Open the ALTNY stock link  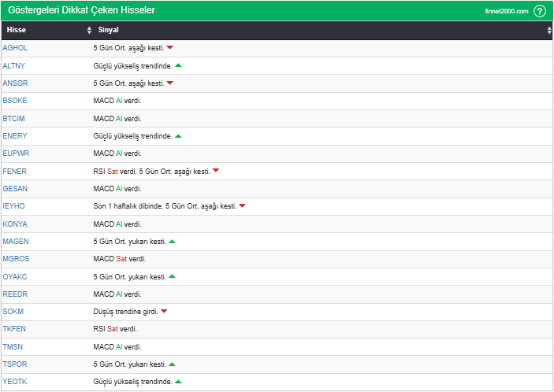point(13,66)
